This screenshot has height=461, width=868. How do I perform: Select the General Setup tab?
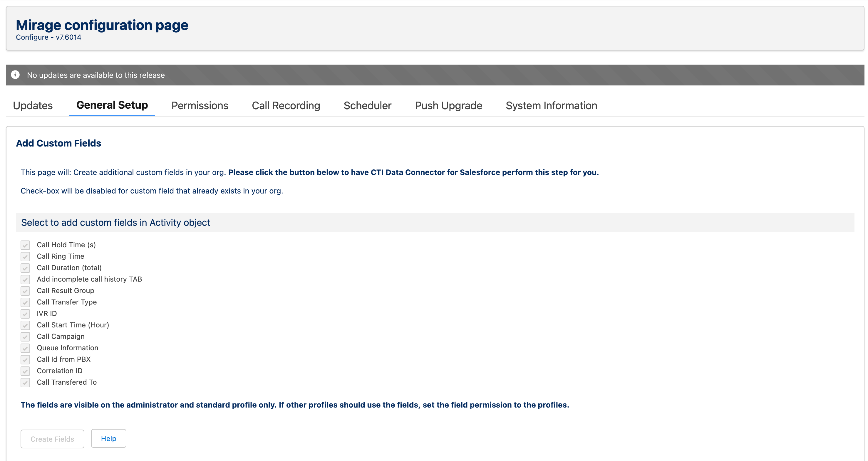point(112,105)
